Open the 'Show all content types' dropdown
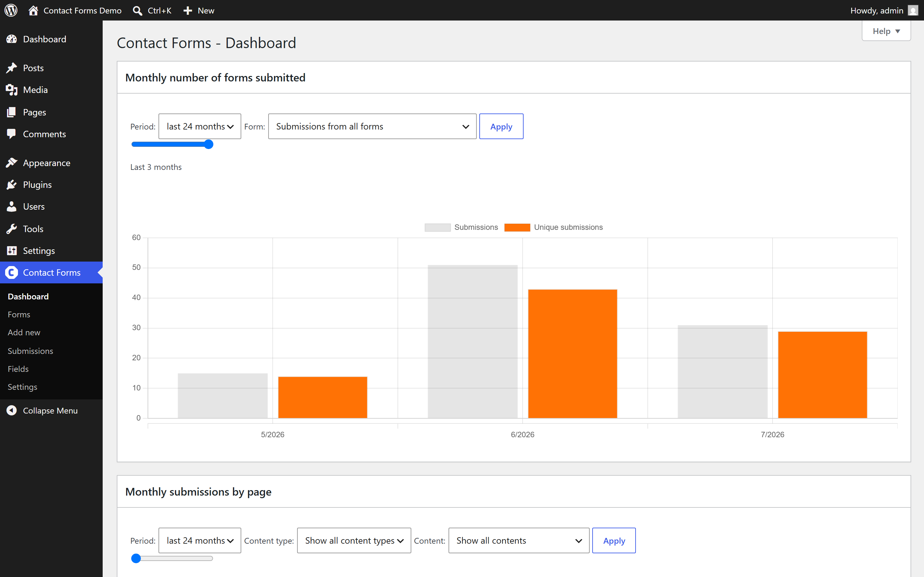Image resolution: width=924 pixels, height=577 pixels. (354, 541)
